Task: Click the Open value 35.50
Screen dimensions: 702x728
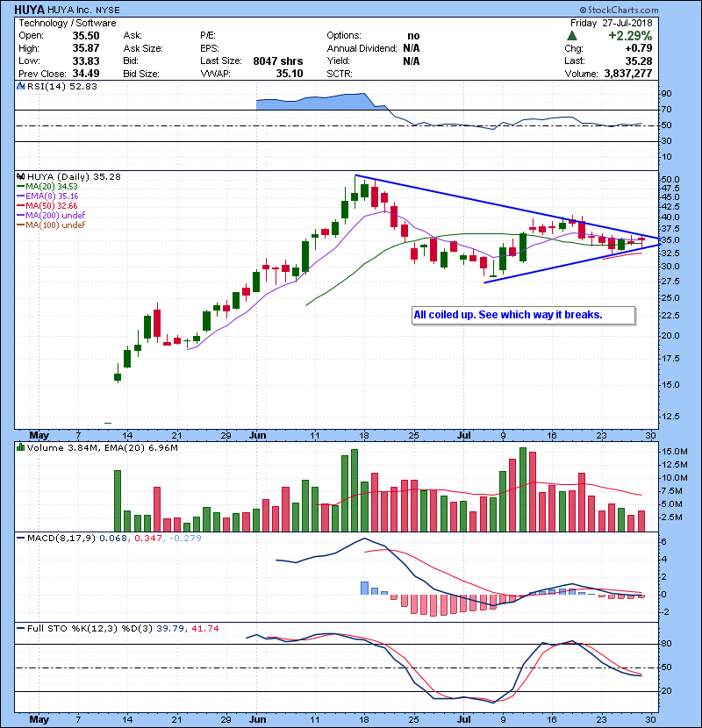Action: (x=86, y=36)
